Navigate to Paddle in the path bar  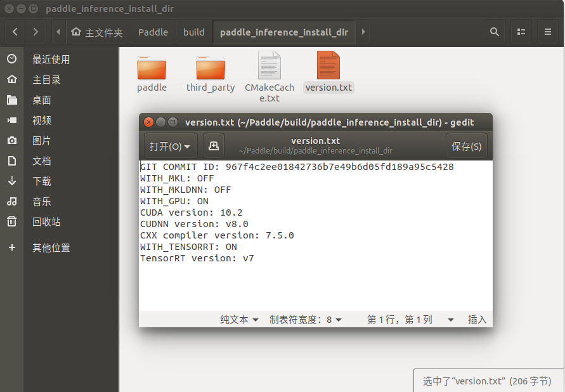pyautogui.click(x=153, y=32)
